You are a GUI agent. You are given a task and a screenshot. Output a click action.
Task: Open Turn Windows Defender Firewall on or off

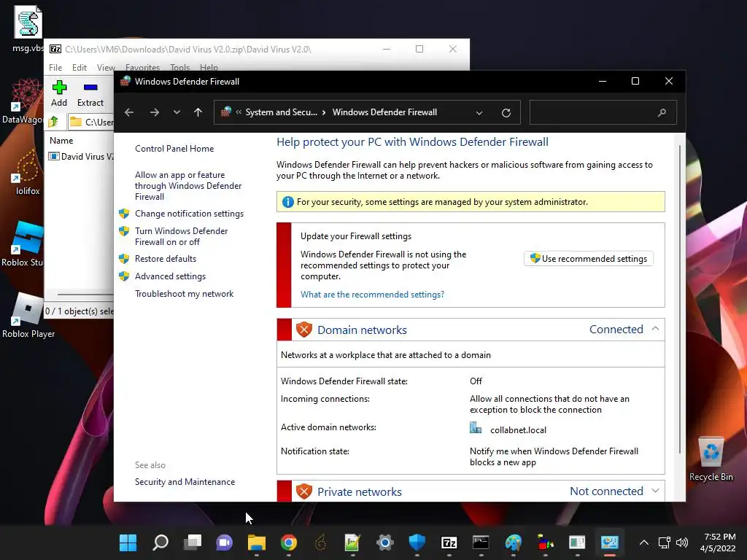click(x=181, y=236)
